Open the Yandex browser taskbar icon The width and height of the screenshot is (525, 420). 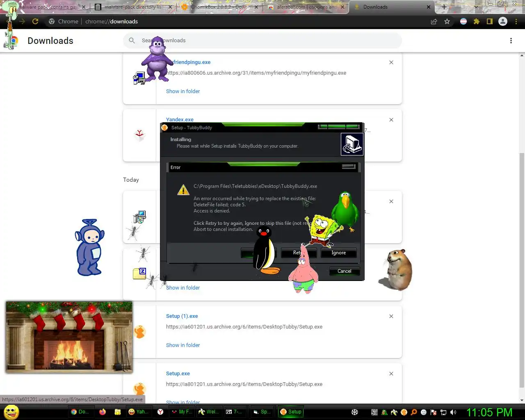[160, 412]
